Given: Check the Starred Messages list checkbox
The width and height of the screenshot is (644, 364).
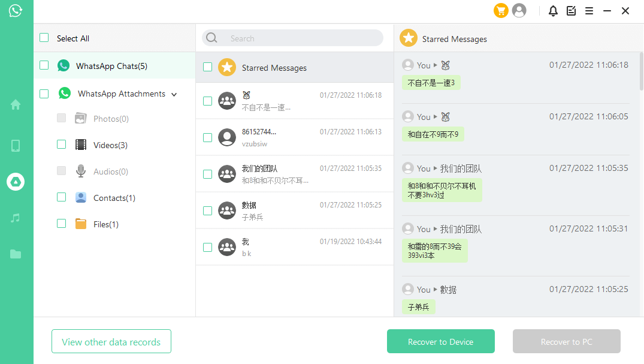Looking at the screenshot, I should [207, 67].
